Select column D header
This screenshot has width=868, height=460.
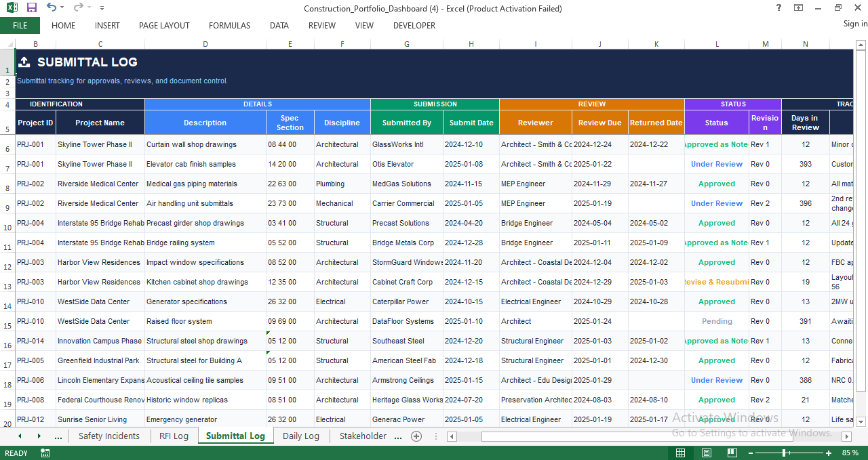pyautogui.click(x=205, y=44)
